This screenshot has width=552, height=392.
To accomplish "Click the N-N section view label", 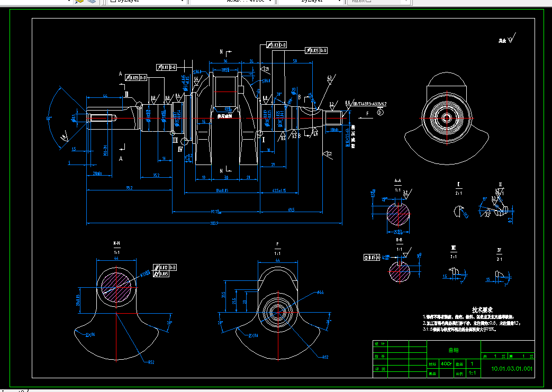I will click(116, 243).
